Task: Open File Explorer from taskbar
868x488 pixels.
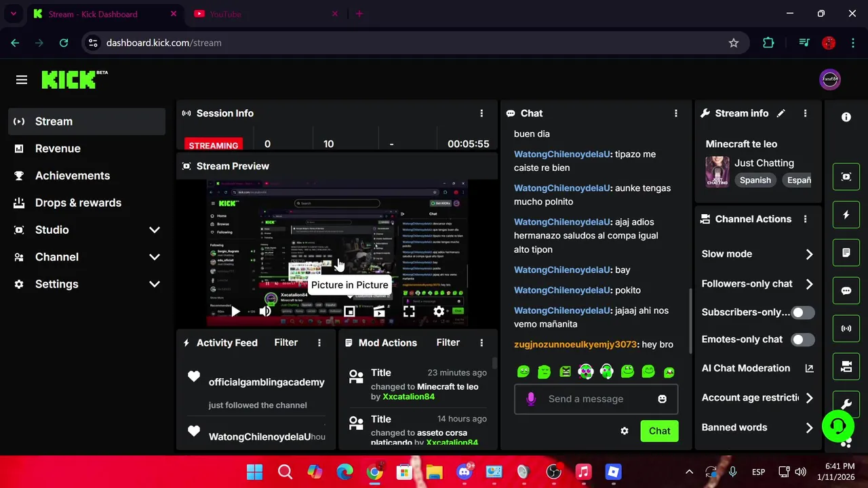Action: point(435,472)
